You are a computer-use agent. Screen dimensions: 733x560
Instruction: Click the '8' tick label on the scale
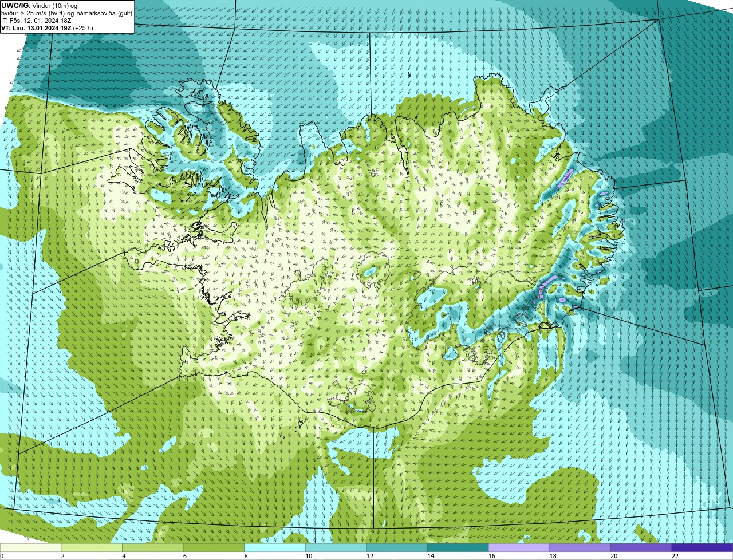click(247, 556)
